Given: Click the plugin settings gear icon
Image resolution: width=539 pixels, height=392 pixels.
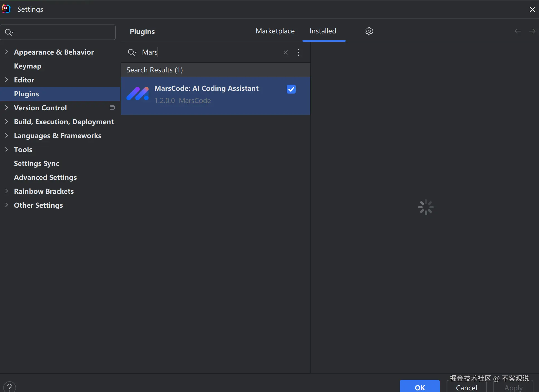Looking at the screenshot, I should [369, 31].
